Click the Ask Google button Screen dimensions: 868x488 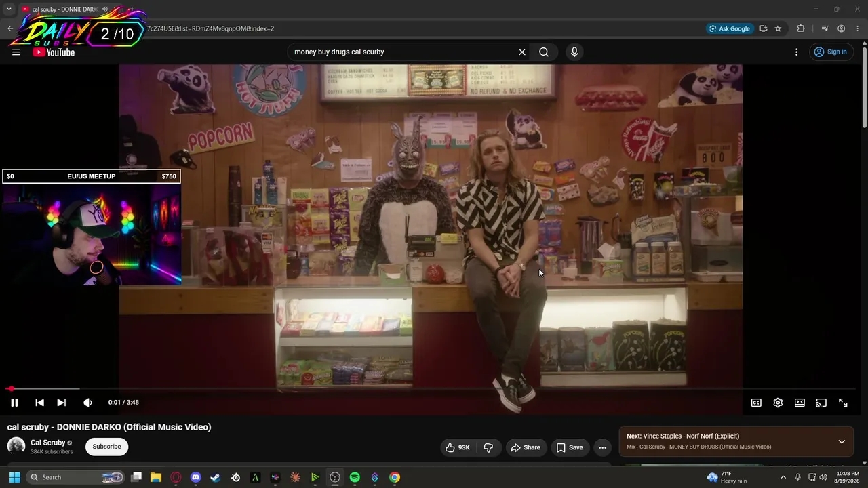tap(730, 28)
